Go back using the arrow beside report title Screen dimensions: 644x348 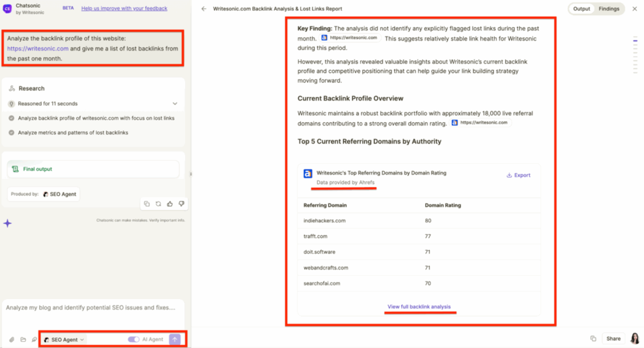[204, 9]
